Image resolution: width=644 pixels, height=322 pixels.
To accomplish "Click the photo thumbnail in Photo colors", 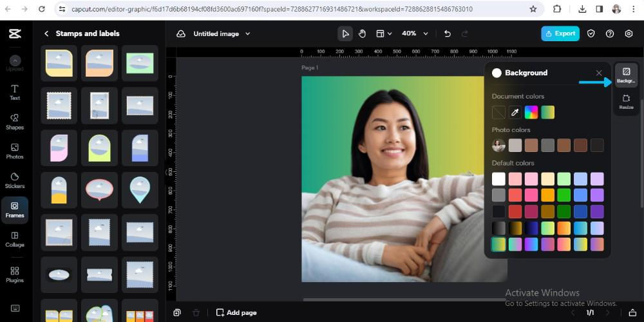I will (498, 145).
